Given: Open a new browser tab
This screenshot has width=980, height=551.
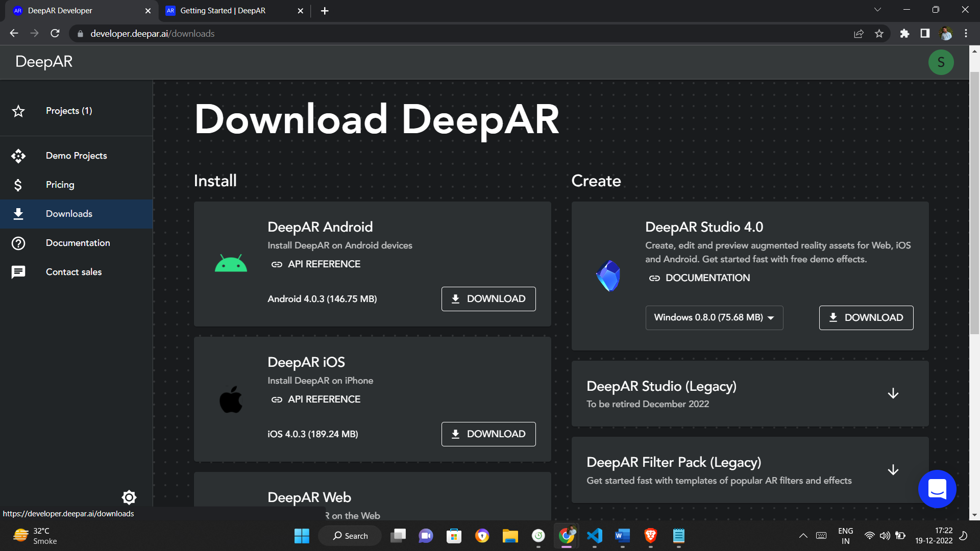Looking at the screenshot, I should point(325,11).
